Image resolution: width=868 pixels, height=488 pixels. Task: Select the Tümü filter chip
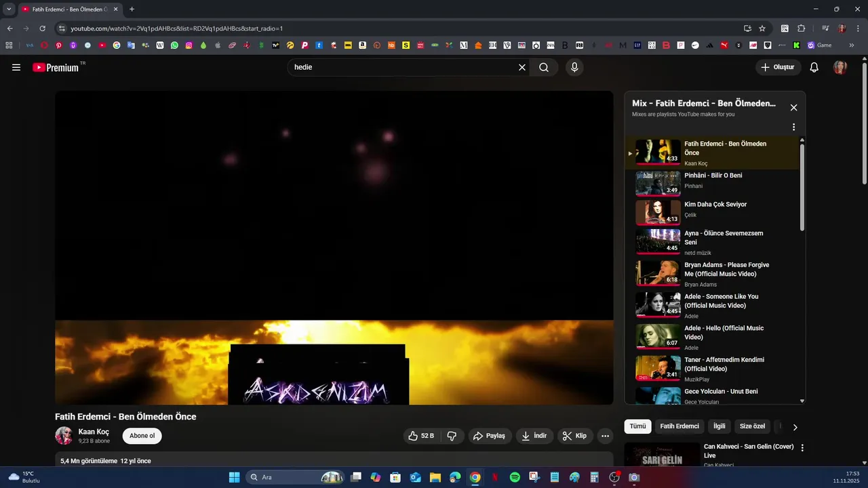pos(637,426)
